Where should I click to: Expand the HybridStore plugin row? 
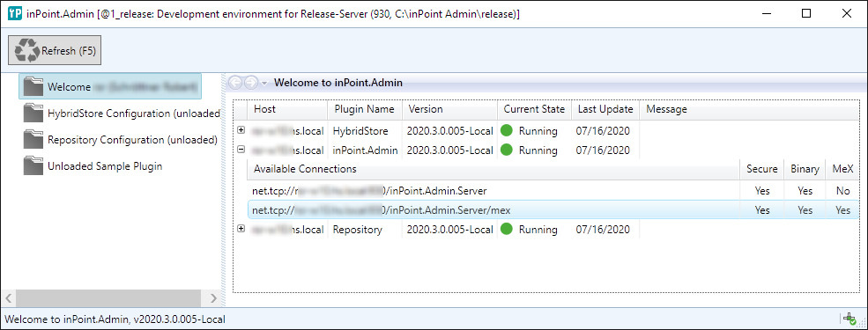point(241,130)
